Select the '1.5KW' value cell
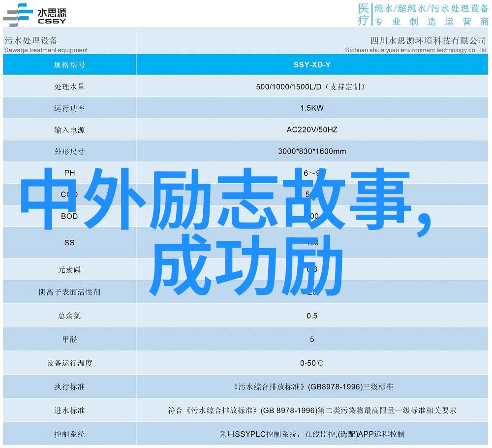 point(312,108)
